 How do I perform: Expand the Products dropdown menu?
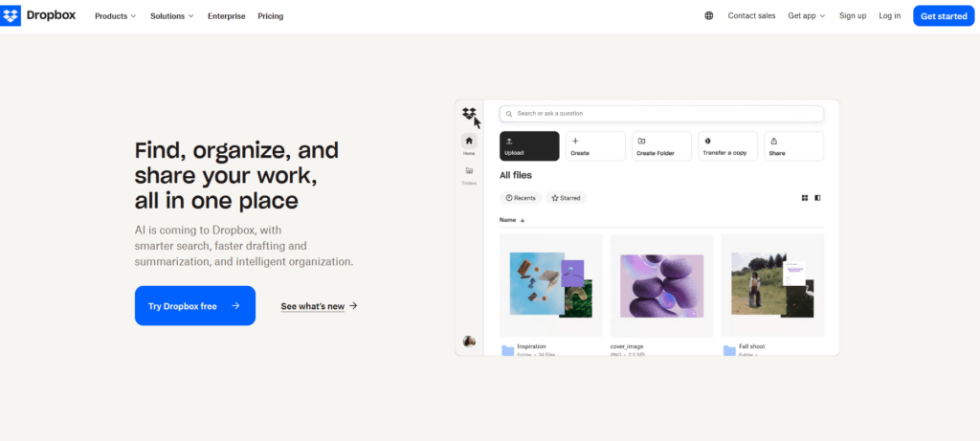(115, 16)
